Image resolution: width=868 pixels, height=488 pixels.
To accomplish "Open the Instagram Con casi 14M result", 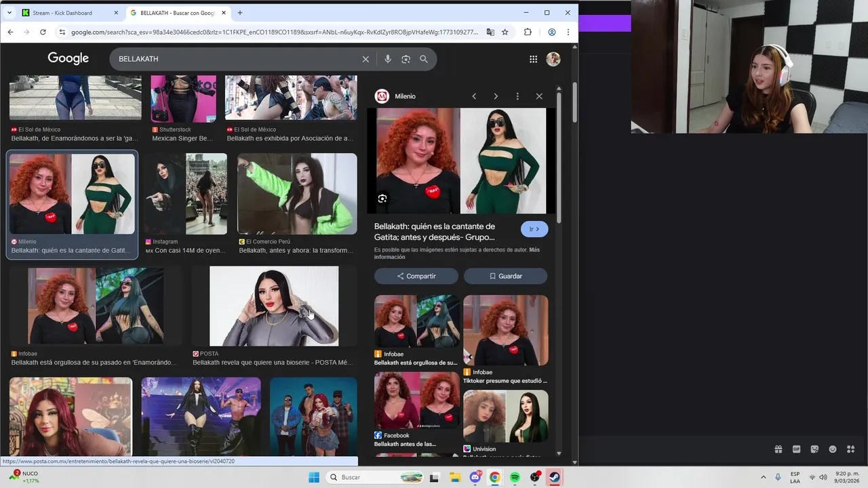I will pyautogui.click(x=185, y=194).
